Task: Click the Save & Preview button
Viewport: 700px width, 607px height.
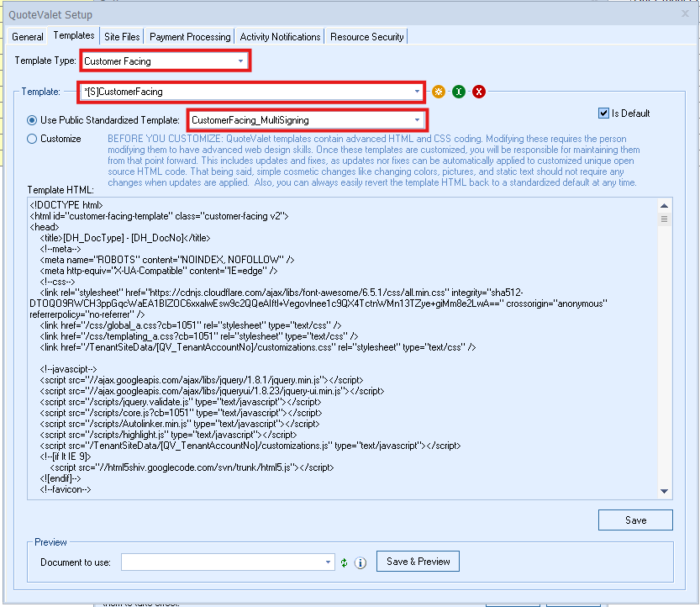Action: click(x=418, y=561)
